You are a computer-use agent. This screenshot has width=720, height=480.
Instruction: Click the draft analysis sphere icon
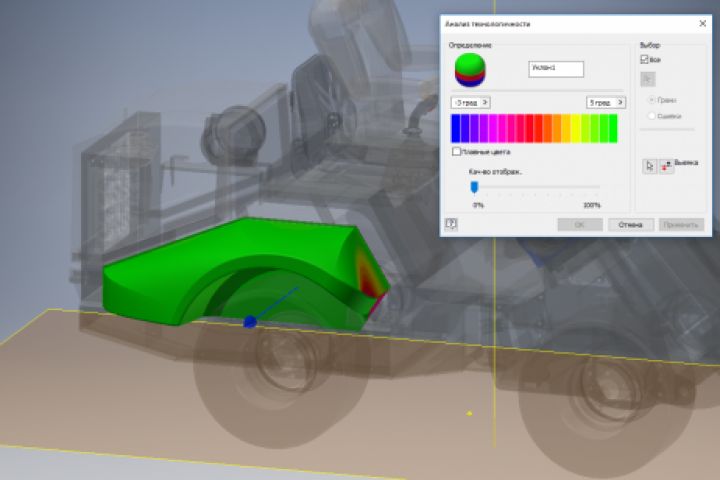point(470,70)
